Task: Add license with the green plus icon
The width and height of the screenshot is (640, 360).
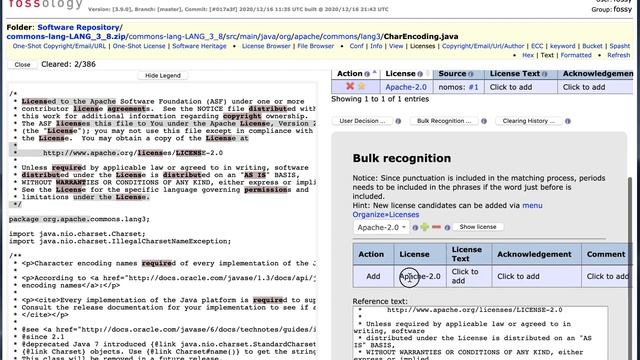Action: [x=425, y=227]
